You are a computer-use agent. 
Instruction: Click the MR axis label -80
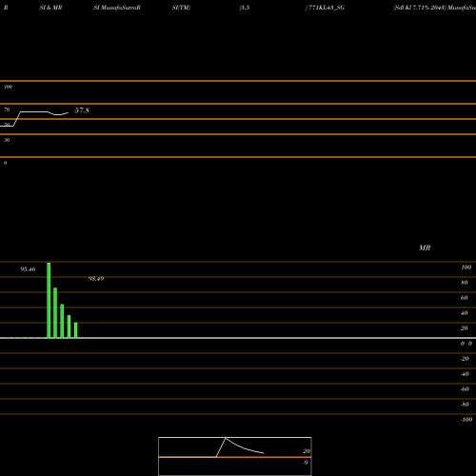(x=465, y=405)
